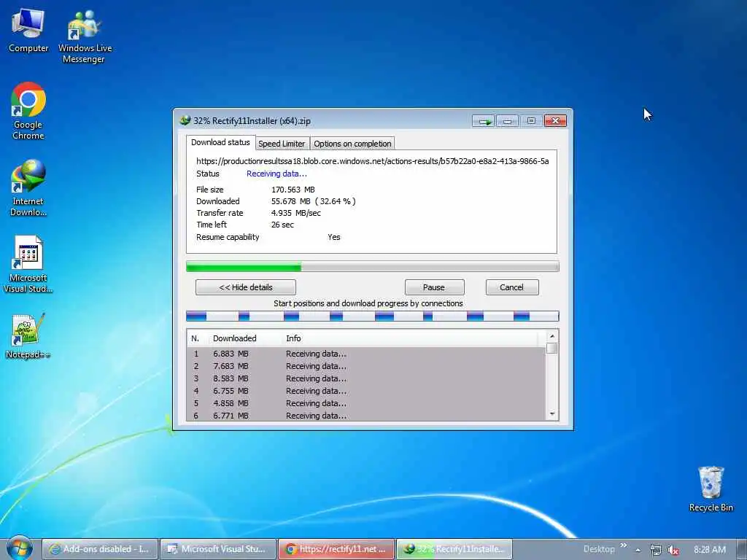The height and width of the screenshot is (560, 747).
Task: Click the IDM icon in download dialog title bar
Action: click(x=185, y=120)
